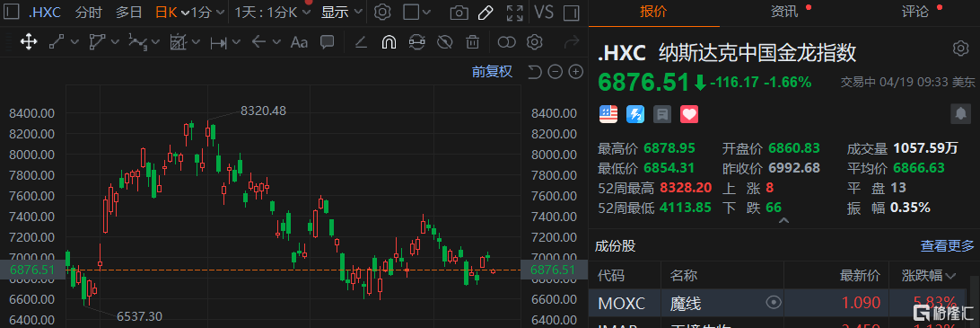The height and width of the screenshot is (328, 980).
Task: Open chart settings gear in top bar
Action: pyautogui.click(x=382, y=12)
